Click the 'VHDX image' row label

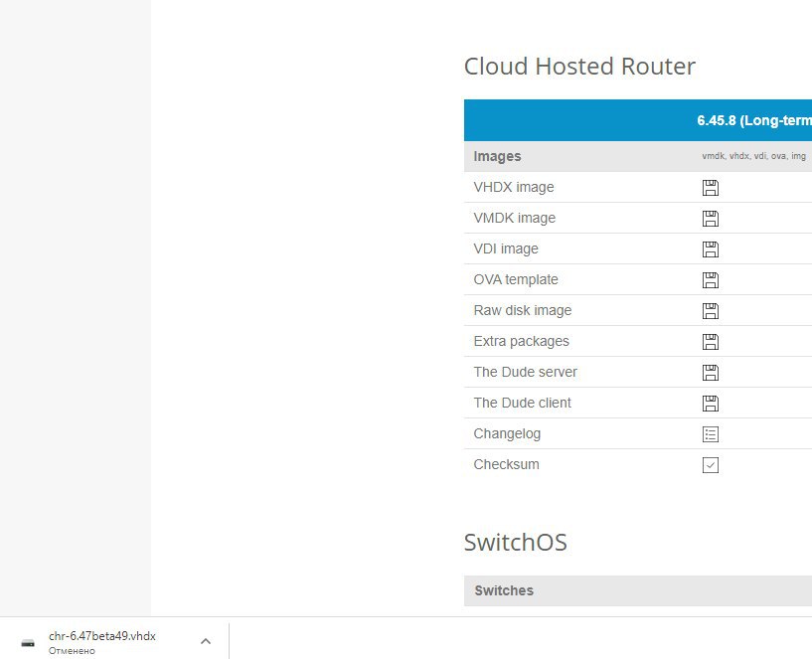[514, 187]
